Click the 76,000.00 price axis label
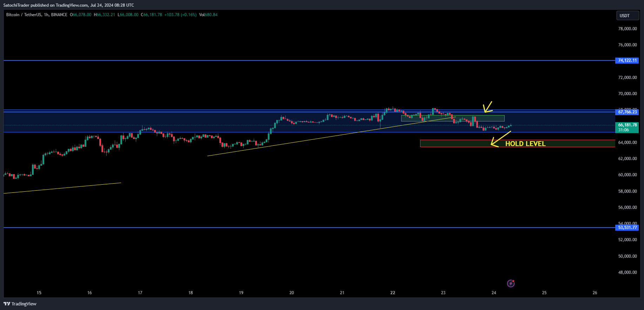644x310 pixels. click(x=628, y=45)
